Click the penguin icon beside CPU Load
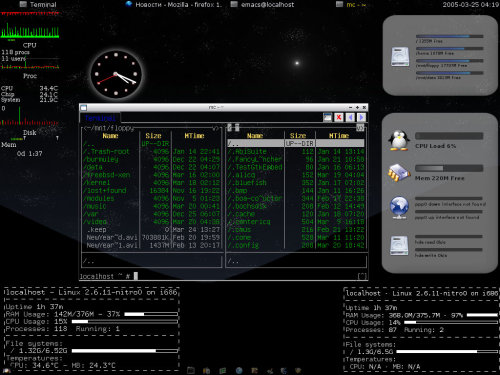This screenshot has height=375, width=500. [x=399, y=140]
